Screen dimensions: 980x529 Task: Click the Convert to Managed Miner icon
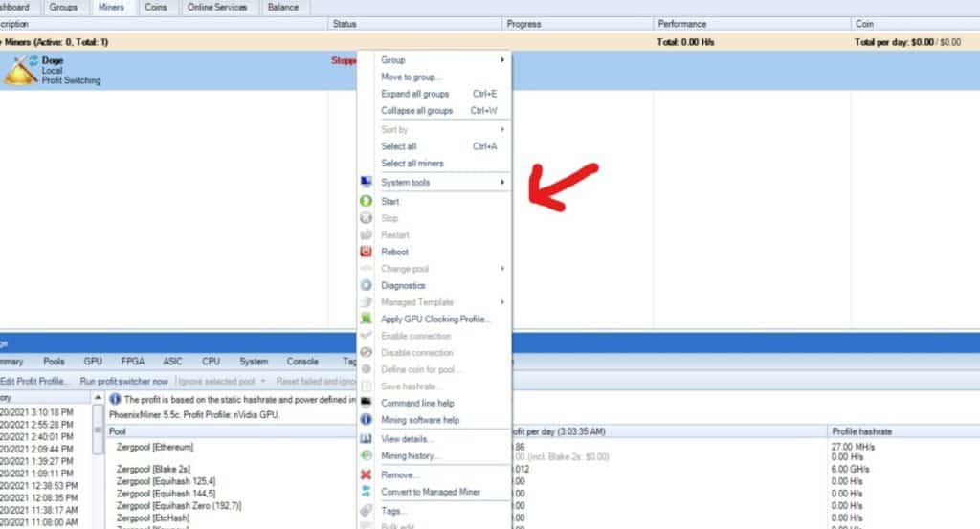click(x=367, y=492)
